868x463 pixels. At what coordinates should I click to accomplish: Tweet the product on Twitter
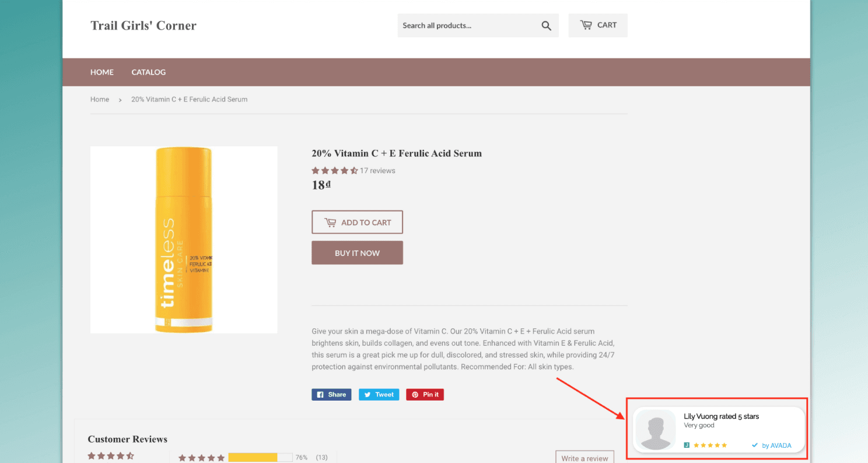point(379,395)
